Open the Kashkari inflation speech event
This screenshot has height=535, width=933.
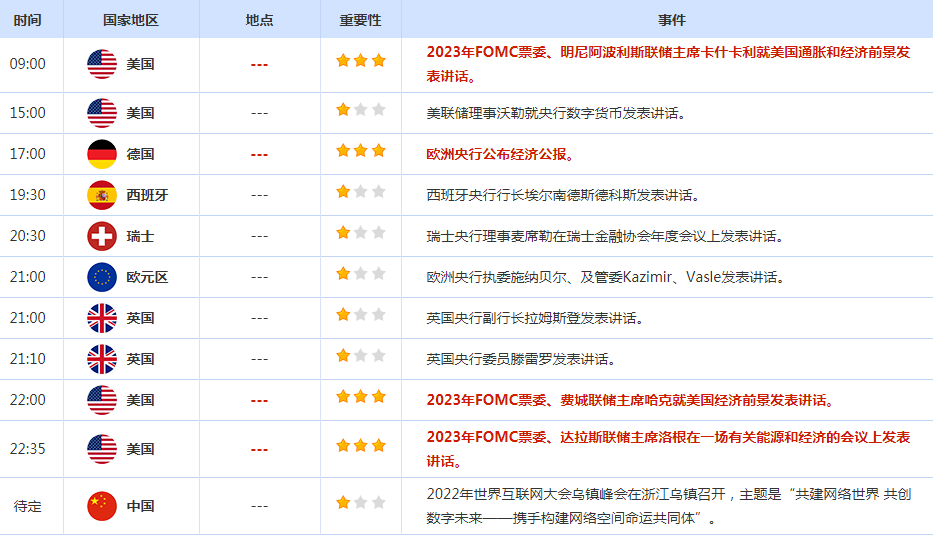(x=668, y=64)
